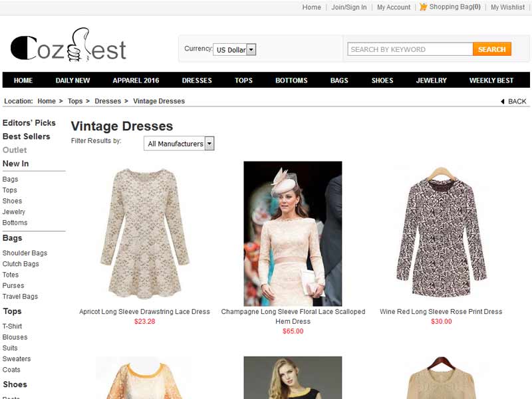The height and width of the screenshot is (399, 532).
Task: Open the Shopping Bag(0) link
Action: (x=455, y=7)
